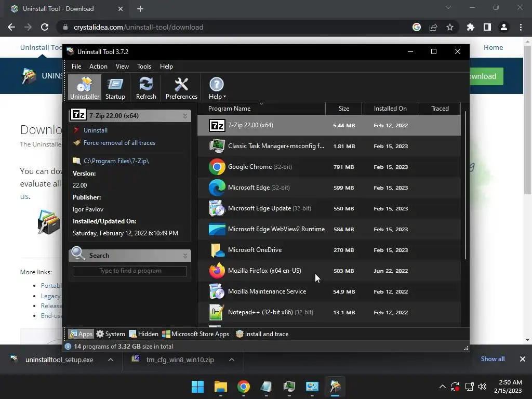Switch to the System tab
Screen dimensions: 532x399
click(x=111, y=334)
